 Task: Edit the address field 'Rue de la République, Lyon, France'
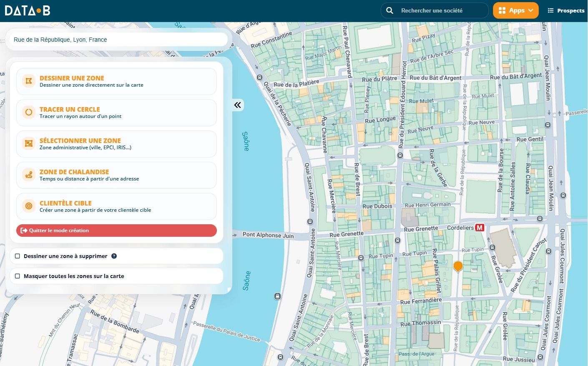[118, 40]
